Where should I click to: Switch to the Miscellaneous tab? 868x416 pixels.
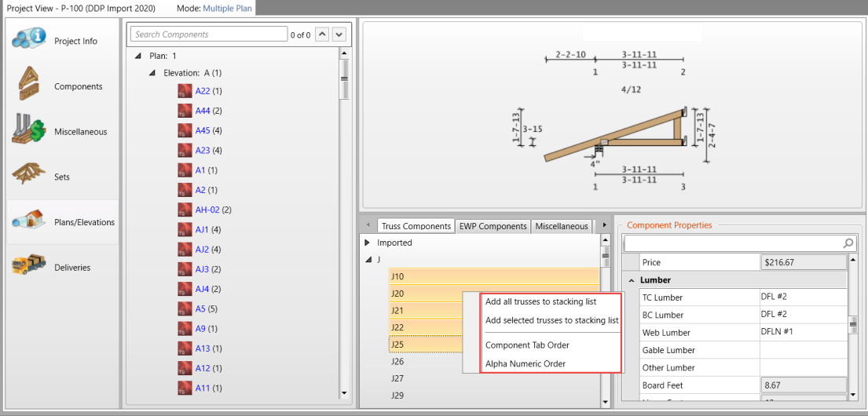pos(562,226)
